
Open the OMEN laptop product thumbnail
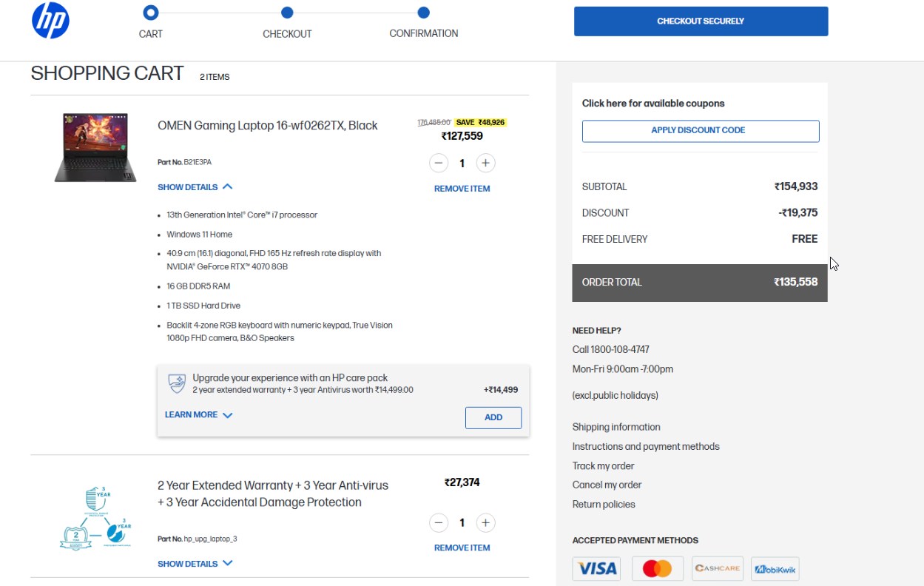(x=95, y=147)
